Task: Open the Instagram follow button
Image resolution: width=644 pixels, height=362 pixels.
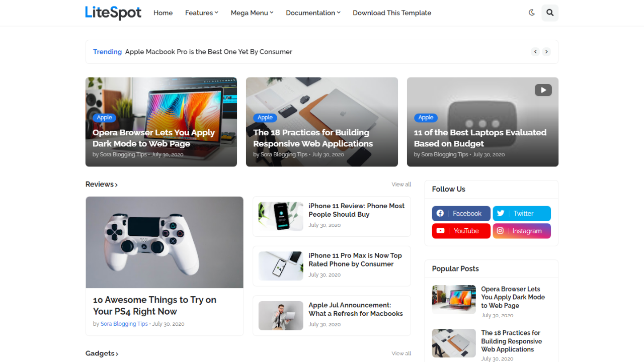Action: pos(522,231)
